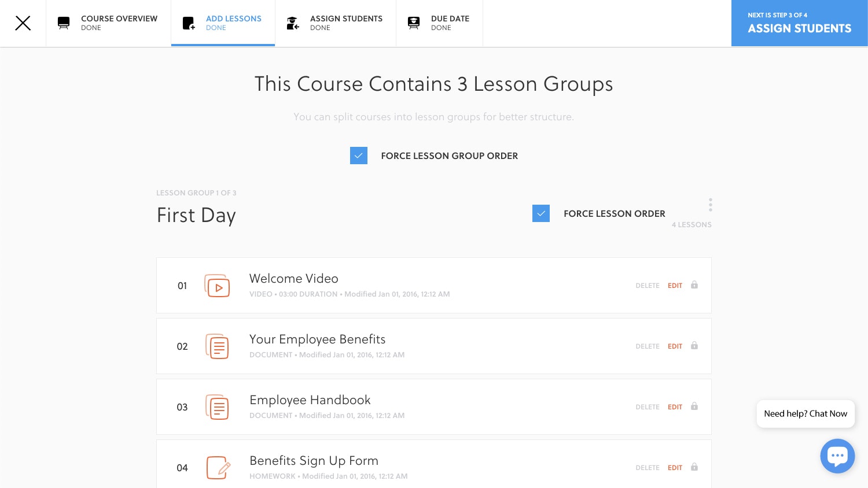This screenshot has width=868, height=488.
Task: Select the Your Employee Benefits lesson title
Action: (318, 339)
